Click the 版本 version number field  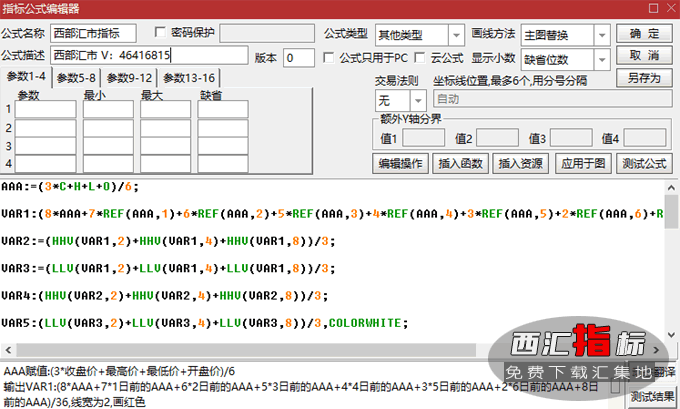click(x=299, y=57)
